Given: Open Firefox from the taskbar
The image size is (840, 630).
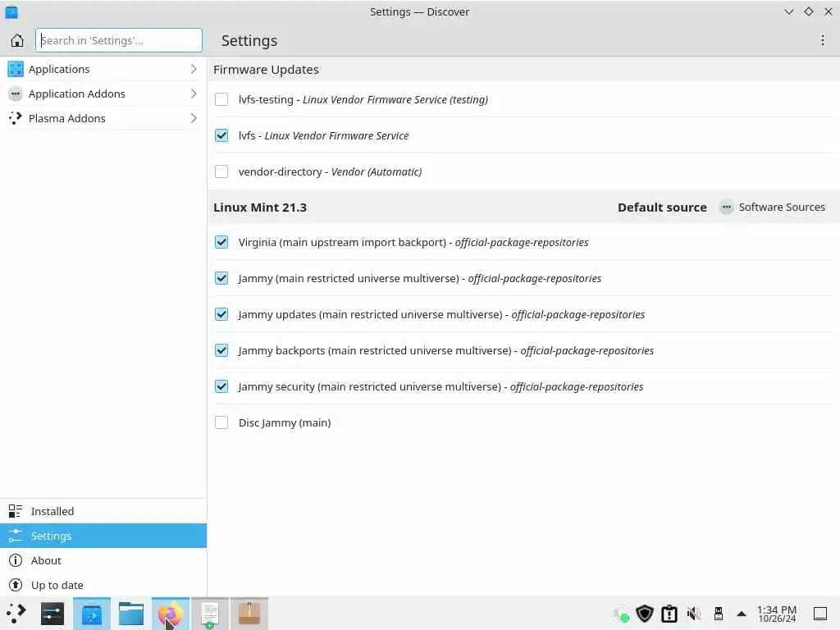Looking at the screenshot, I should pos(171,614).
